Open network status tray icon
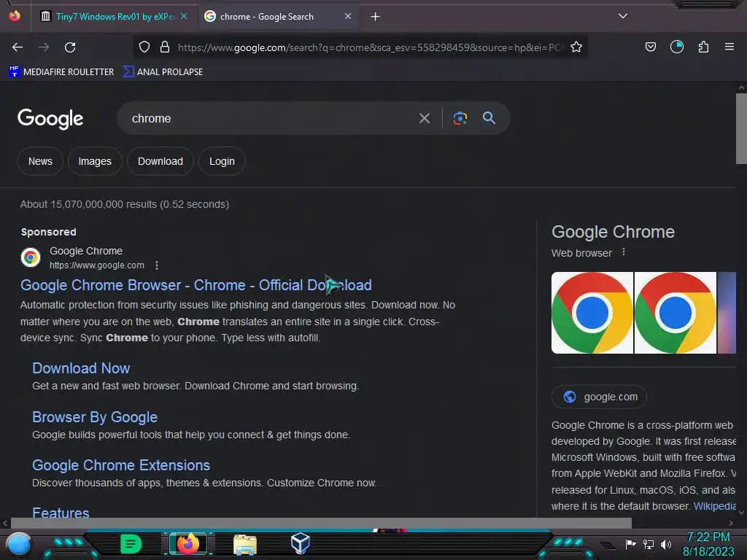Image resolution: width=747 pixels, height=560 pixels. [x=649, y=544]
